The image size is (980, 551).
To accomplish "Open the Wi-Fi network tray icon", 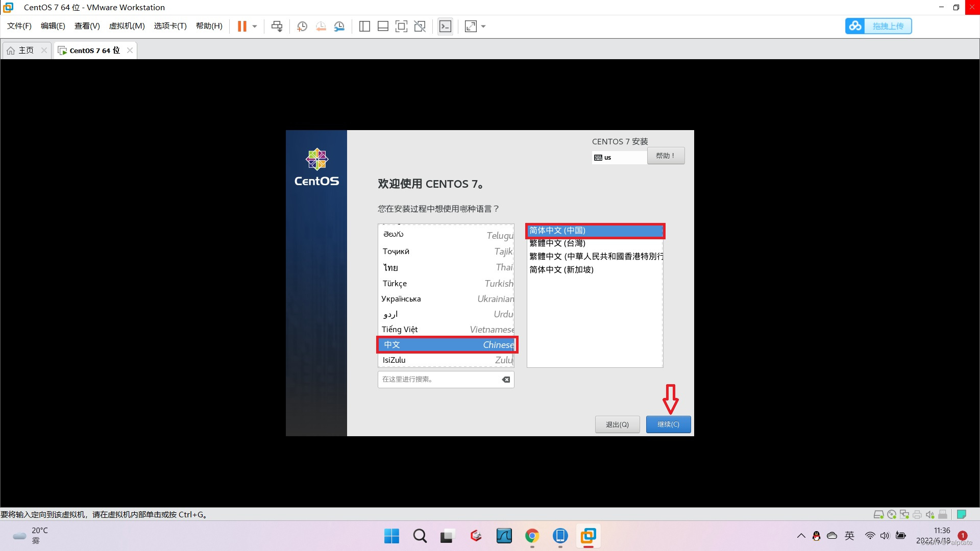I will point(870,536).
